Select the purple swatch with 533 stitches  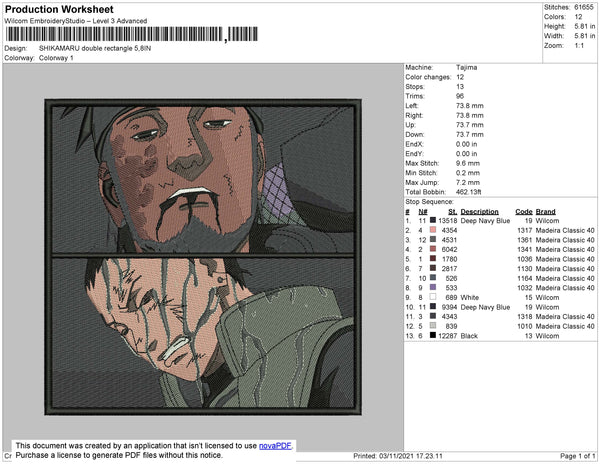click(433, 287)
